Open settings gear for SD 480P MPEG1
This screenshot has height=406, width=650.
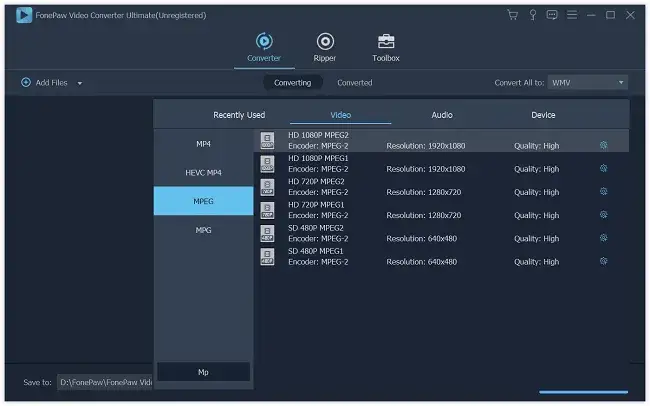pos(603,261)
